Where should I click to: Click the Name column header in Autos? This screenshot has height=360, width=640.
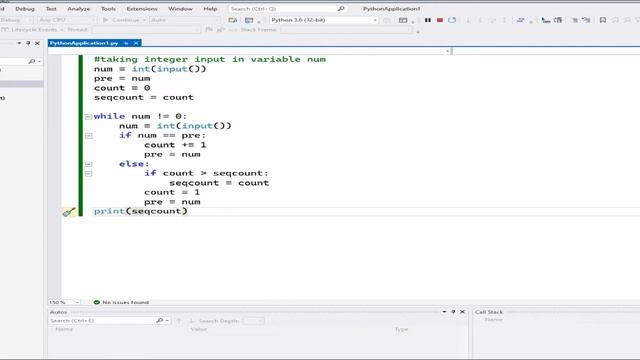[x=64, y=329]
